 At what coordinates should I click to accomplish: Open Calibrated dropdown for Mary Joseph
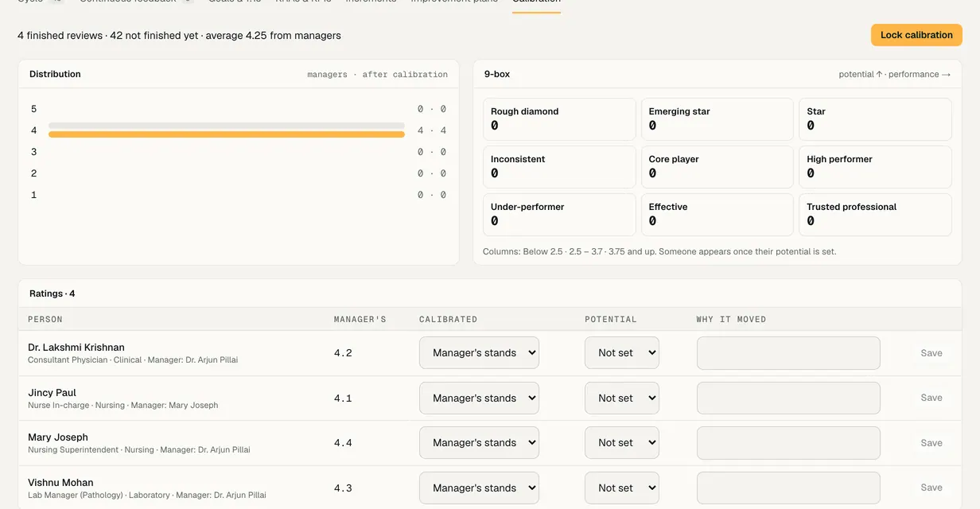(479, 443)
